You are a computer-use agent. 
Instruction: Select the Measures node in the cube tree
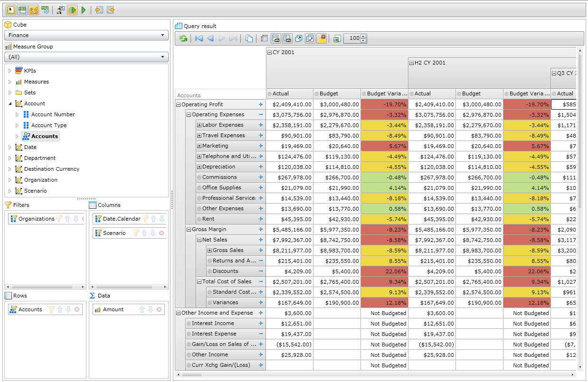pos(36,82)
